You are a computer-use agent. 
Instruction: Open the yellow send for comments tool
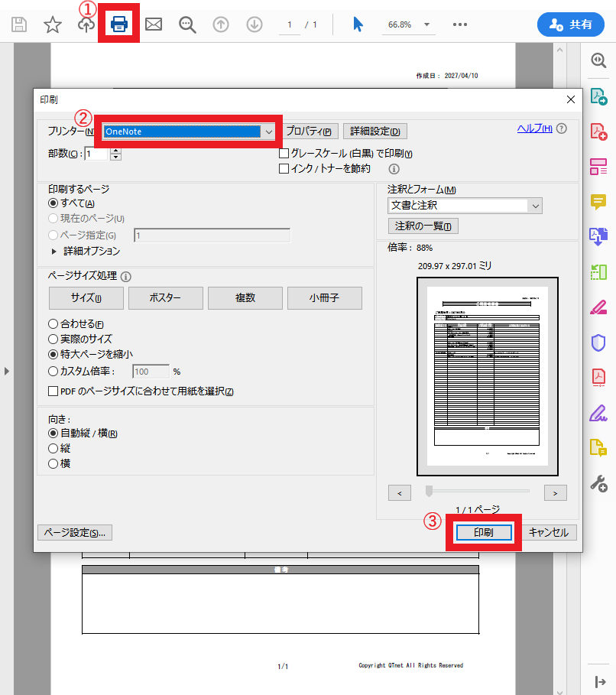coord(598,448)
